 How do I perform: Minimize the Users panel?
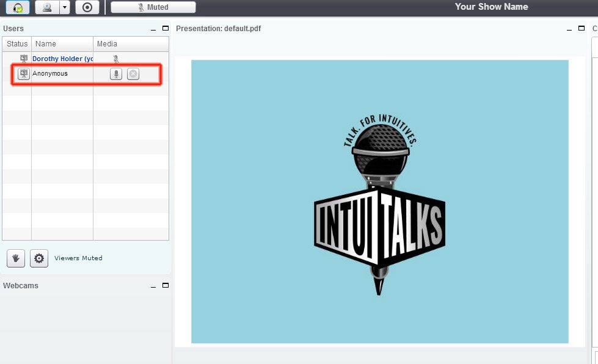(153, 29)
